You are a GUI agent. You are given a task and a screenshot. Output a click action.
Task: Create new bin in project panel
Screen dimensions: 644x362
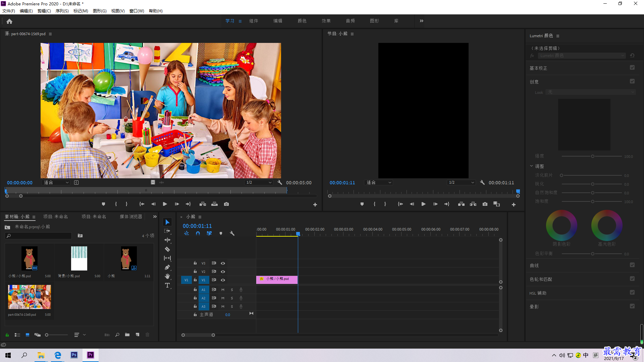click(x=127, y=335)
